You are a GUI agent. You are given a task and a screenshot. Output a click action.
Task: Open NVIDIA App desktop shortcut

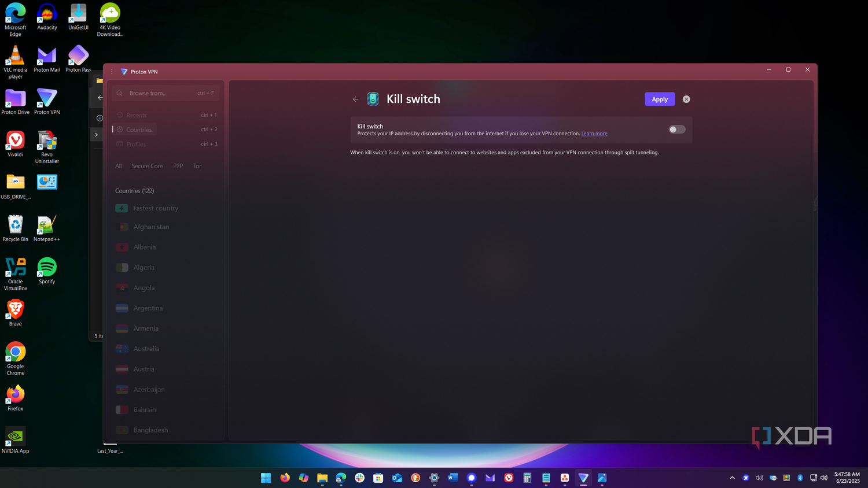(x=16, y=440)
